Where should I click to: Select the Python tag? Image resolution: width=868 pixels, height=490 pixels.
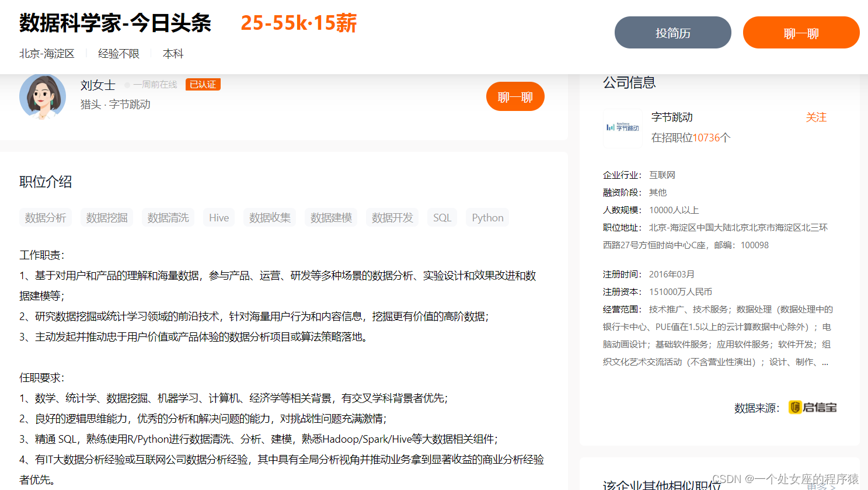[x=487, y=218]
